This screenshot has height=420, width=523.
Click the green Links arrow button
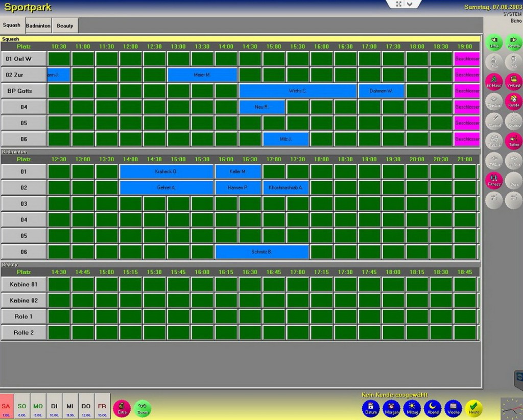494,42
